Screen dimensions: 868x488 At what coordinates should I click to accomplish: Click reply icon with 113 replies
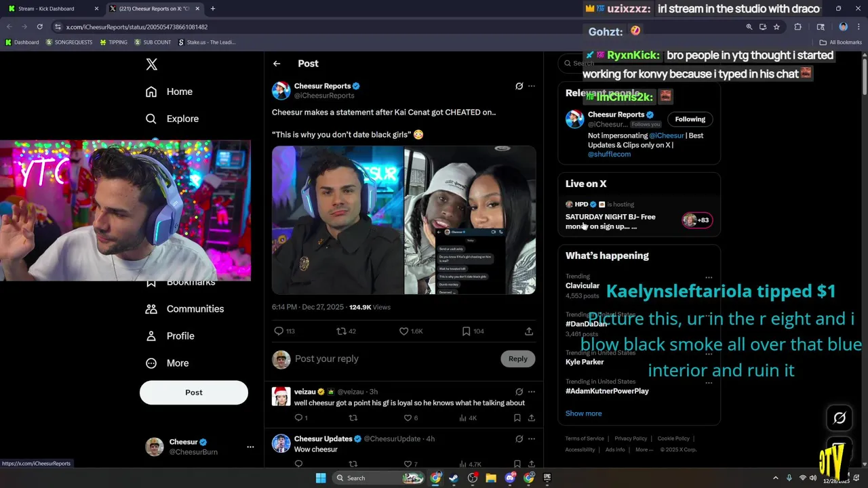pos(284,331)
